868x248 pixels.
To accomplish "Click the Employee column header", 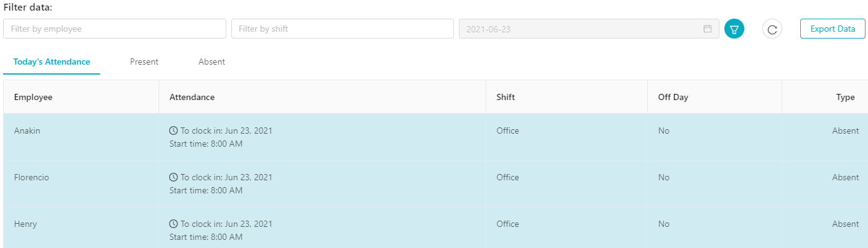I will 81,97.
